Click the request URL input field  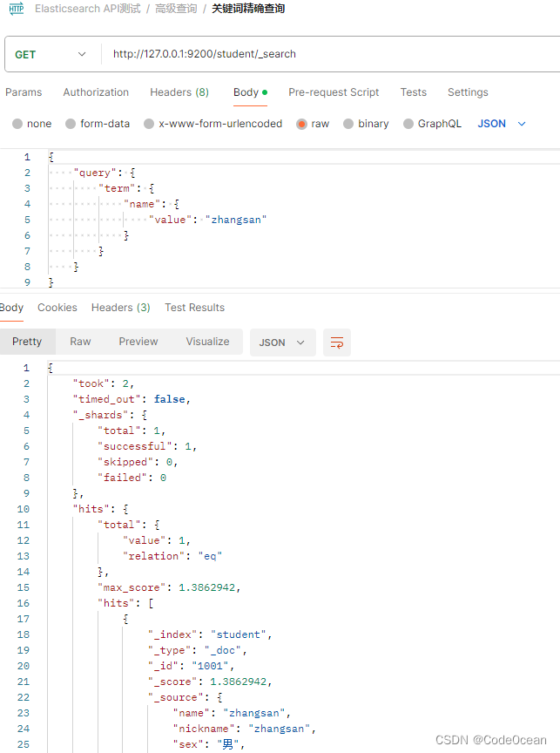[331, 54]
